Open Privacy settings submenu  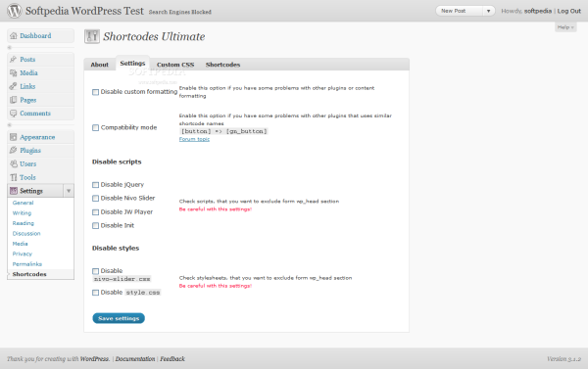click(x=23, y=254)
